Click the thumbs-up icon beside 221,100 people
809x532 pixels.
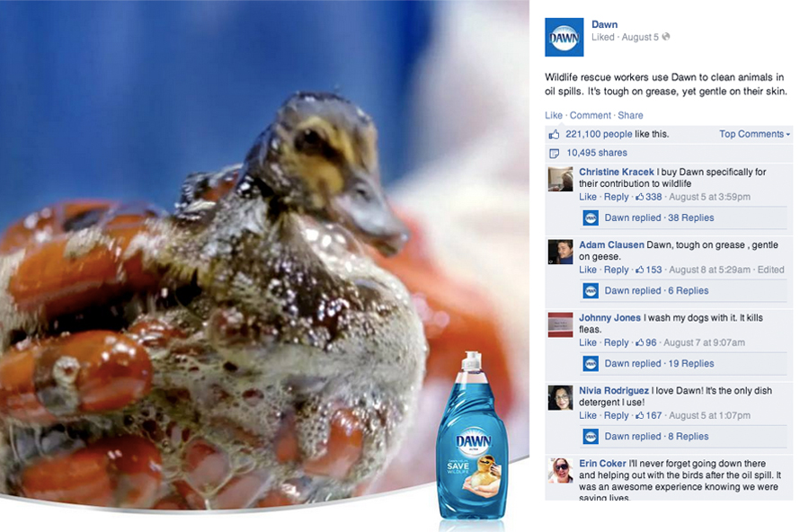pos(554,135)
